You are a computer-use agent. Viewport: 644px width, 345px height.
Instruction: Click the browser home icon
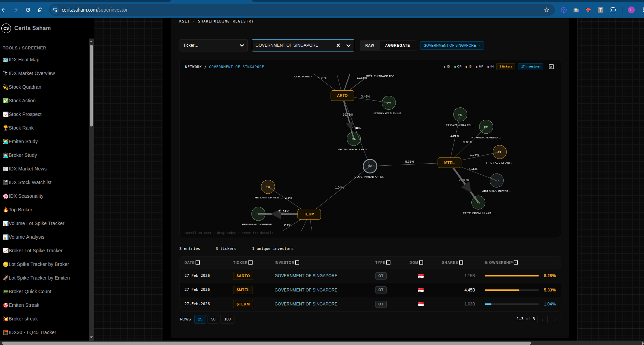pyautogui.click(x=40, y=10)
